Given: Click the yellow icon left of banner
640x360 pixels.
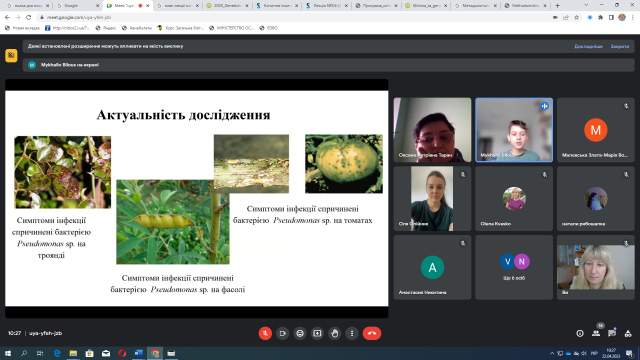Looking at the screenshot, I should pyautogui.click(x=11, y=55).
